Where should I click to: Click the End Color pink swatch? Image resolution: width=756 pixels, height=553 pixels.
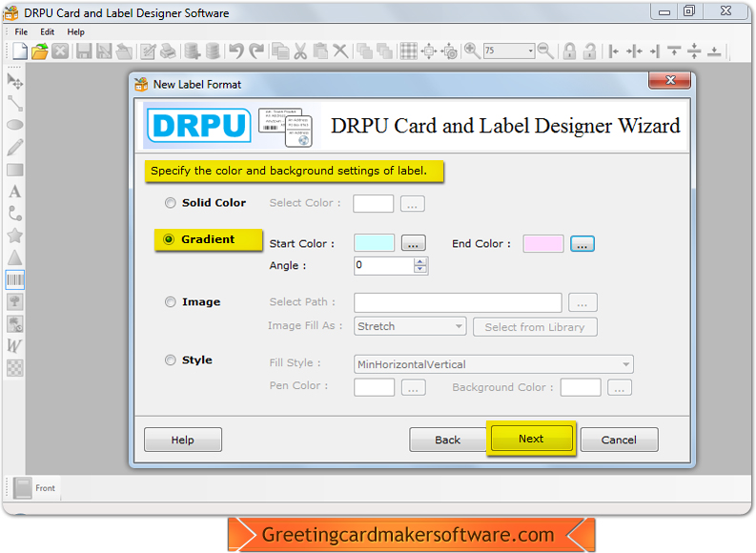pyautogui.click(x=543, y=243)
